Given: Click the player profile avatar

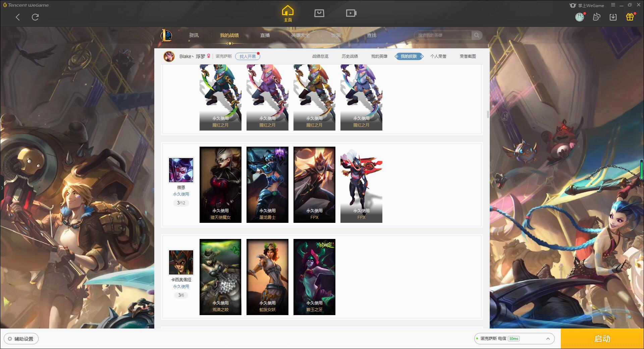Looking at the screenshot, I should [x=169, y=56].
